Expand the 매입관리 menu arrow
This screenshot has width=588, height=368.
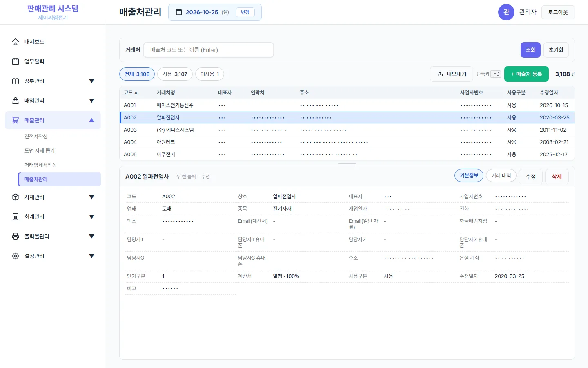pyautogui.click(x=91, y=101)
